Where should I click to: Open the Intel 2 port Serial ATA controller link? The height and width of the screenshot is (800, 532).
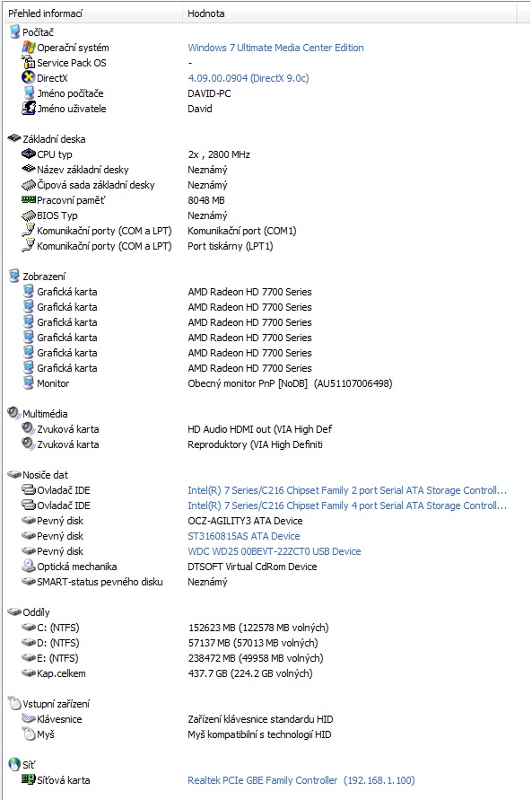click(x=347, y=490)
